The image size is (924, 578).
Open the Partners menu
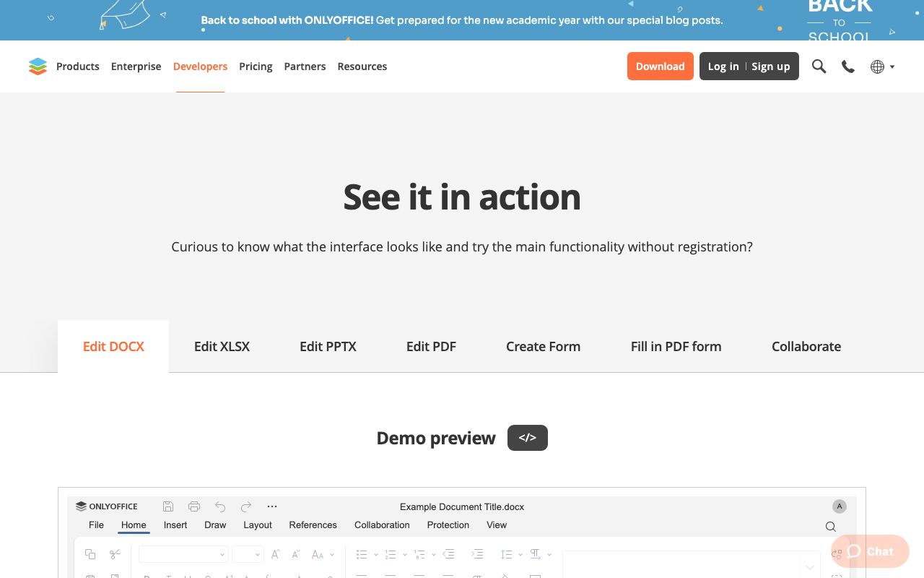[305, 66]
